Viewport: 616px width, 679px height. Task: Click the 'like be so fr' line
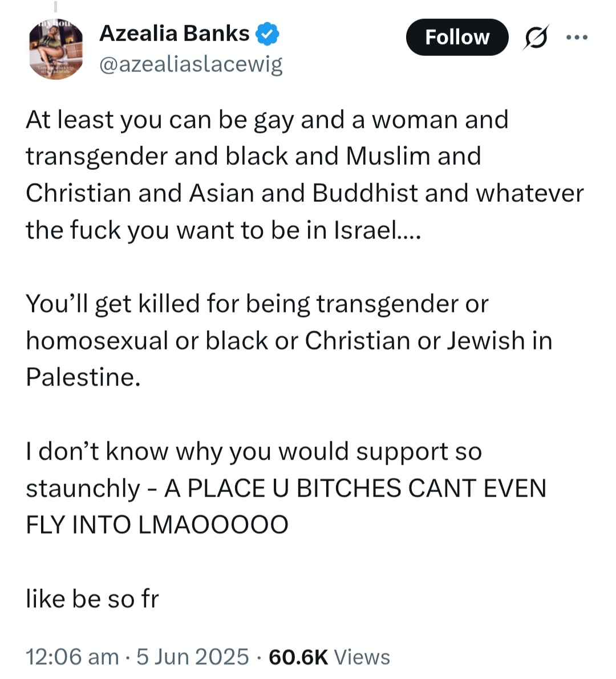click(x=92, y=599)
